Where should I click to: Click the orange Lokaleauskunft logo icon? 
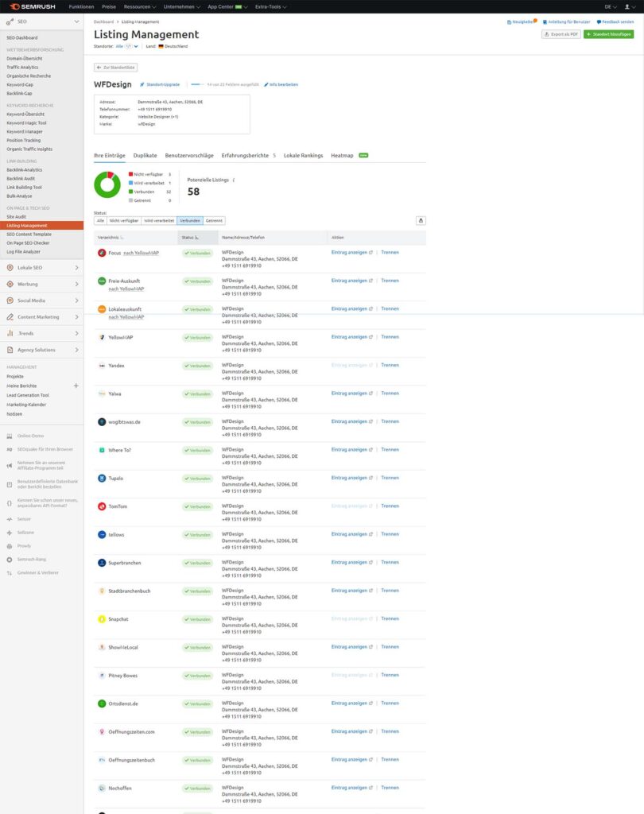tap(102, 309)
